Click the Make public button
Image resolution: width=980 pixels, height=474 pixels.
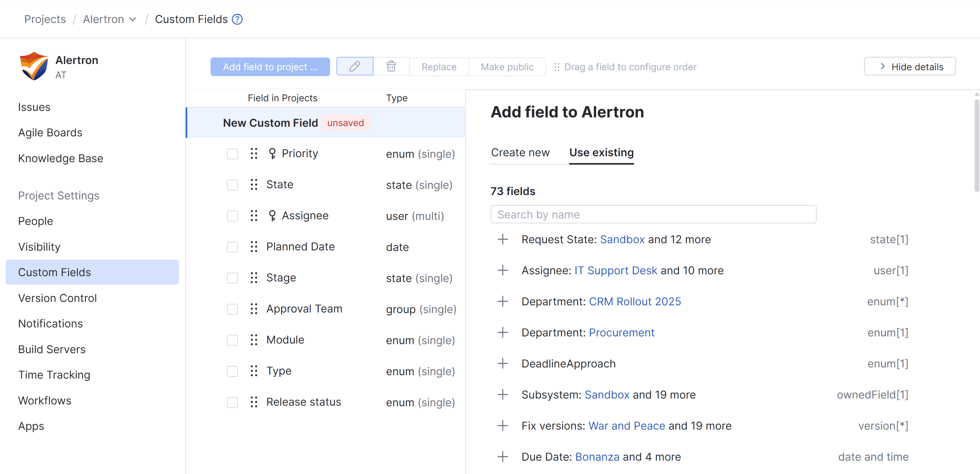(x=507, y=66)
